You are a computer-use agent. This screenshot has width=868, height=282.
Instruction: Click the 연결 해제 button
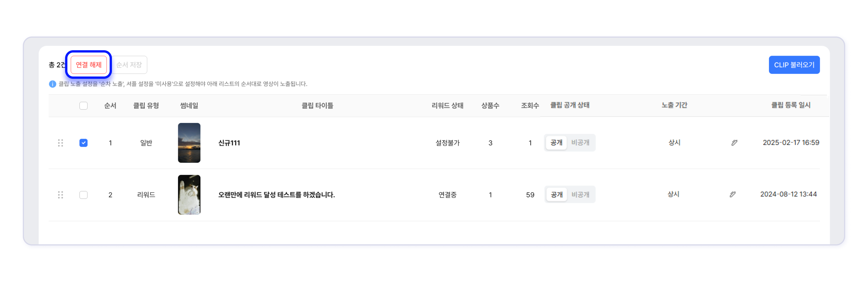click(89, 65)
